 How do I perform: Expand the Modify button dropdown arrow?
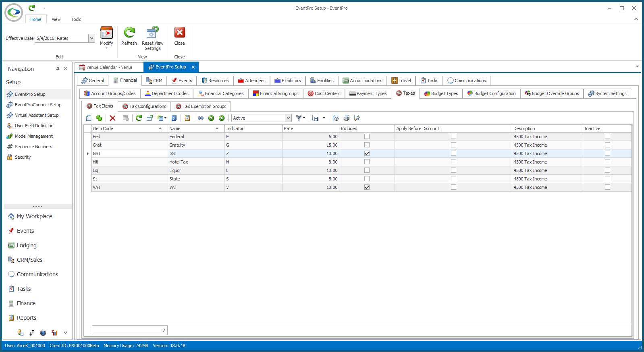106,48
